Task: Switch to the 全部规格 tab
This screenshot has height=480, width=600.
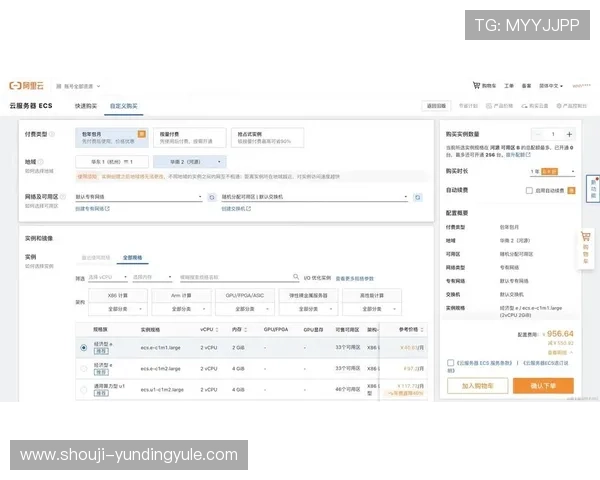Action: [132, 258]
